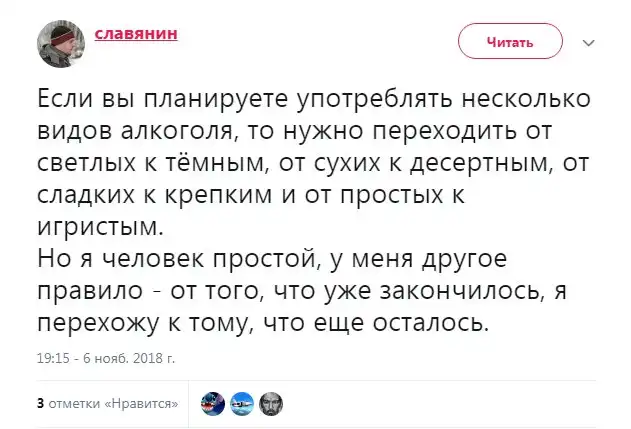Expand the tweet options chevron

pos(589,43)
